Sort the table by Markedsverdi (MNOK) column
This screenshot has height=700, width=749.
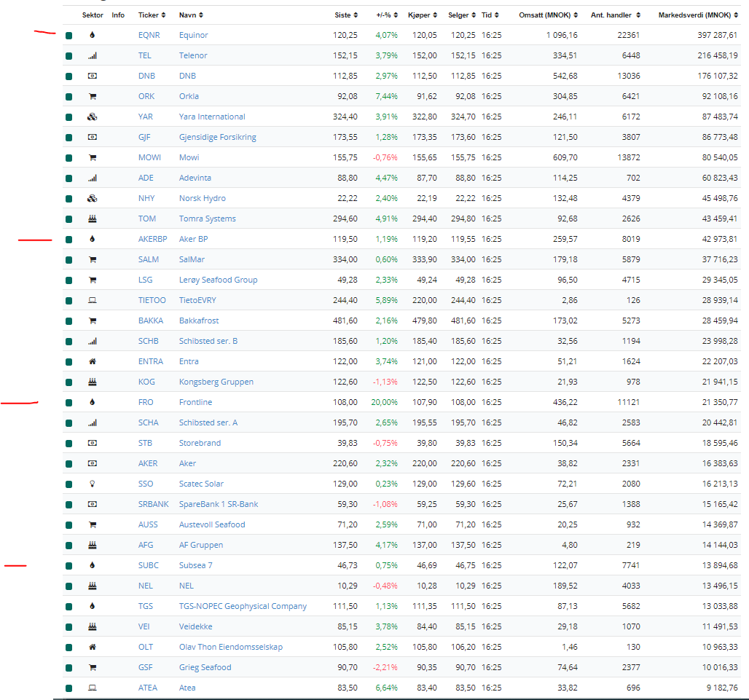click(699, 15)
